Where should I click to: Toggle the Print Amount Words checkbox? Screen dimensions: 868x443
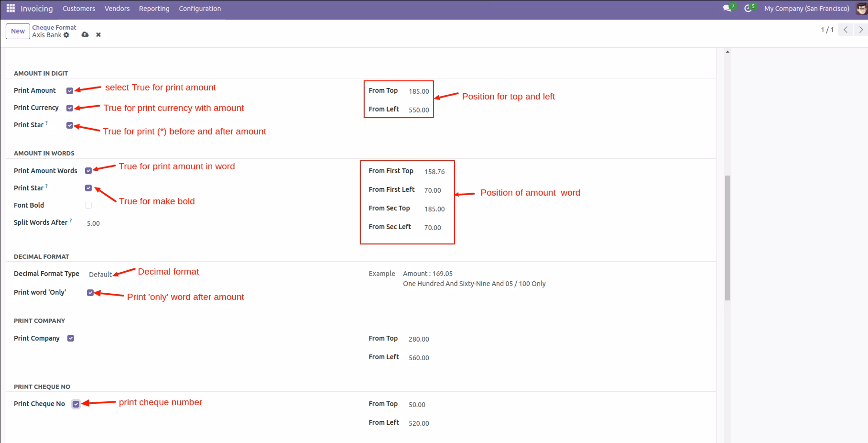pyautogui.click(x=88, y=171)
